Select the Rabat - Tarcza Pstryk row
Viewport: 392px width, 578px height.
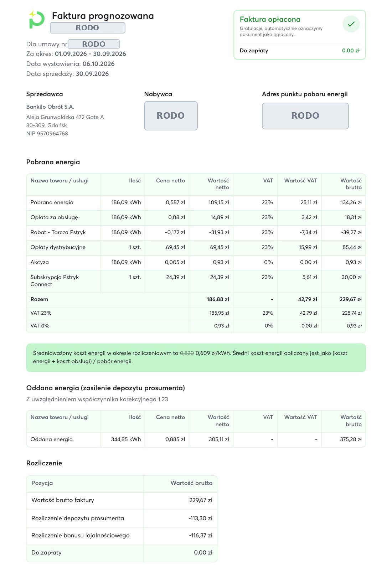[x=196, y=232]
